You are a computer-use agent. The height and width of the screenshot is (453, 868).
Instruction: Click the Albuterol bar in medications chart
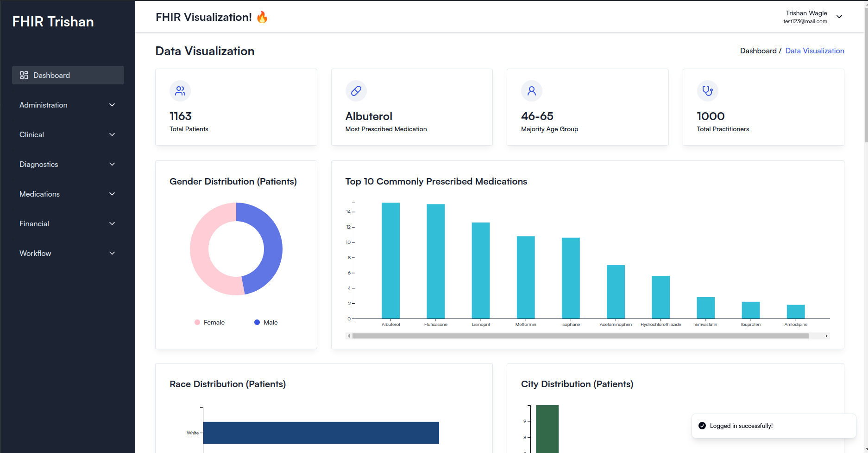[391, 261]
